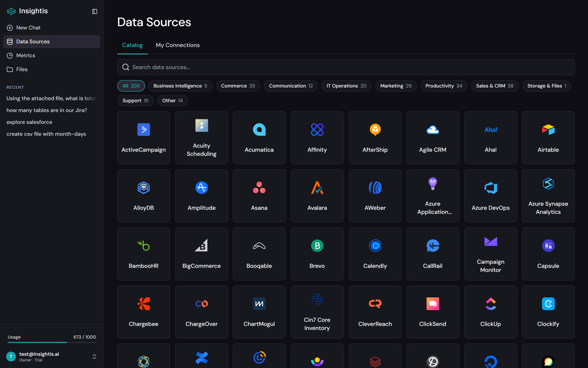Pick the Chargebee icon

pos(144,304)
